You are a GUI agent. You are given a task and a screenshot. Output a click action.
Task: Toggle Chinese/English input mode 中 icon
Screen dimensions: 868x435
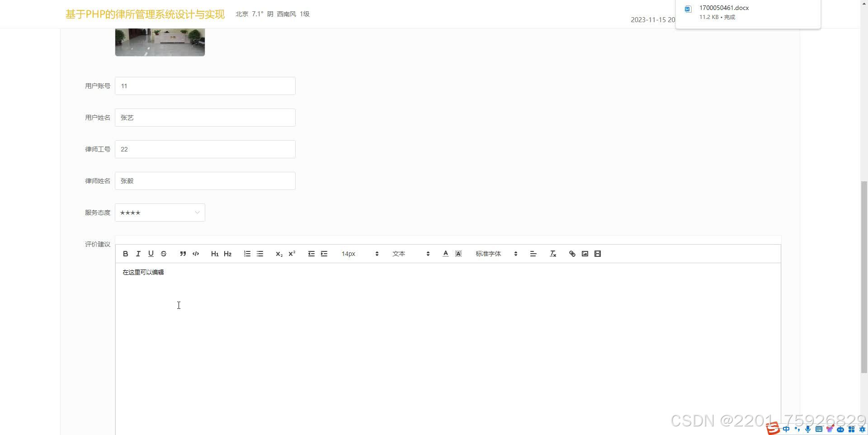[x=787, y=429]
